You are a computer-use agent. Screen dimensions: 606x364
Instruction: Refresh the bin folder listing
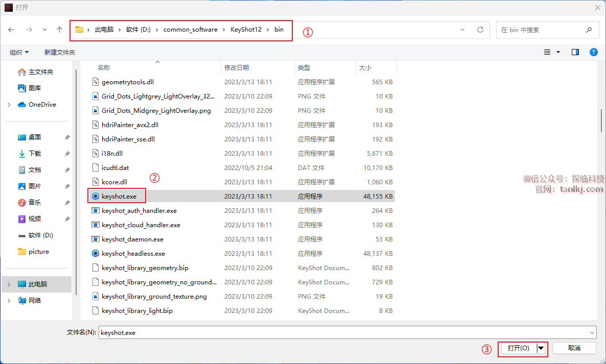pos(480,30)
